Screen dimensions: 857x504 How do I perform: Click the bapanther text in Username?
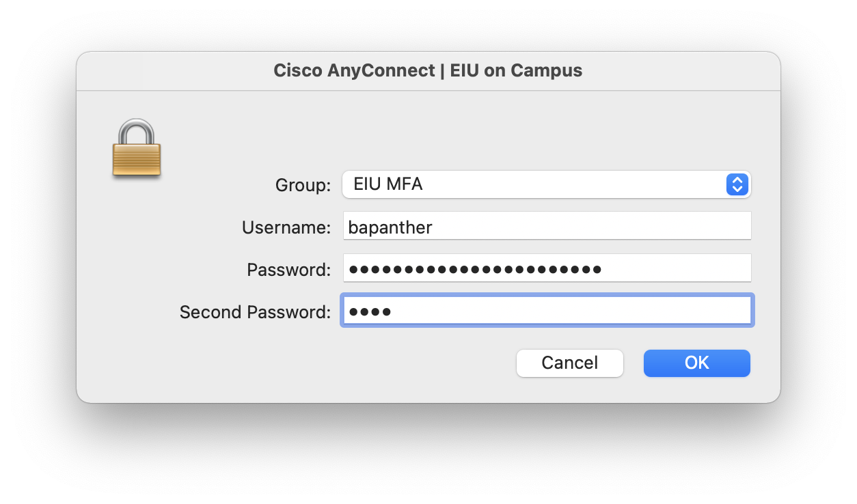coord(390,227)
